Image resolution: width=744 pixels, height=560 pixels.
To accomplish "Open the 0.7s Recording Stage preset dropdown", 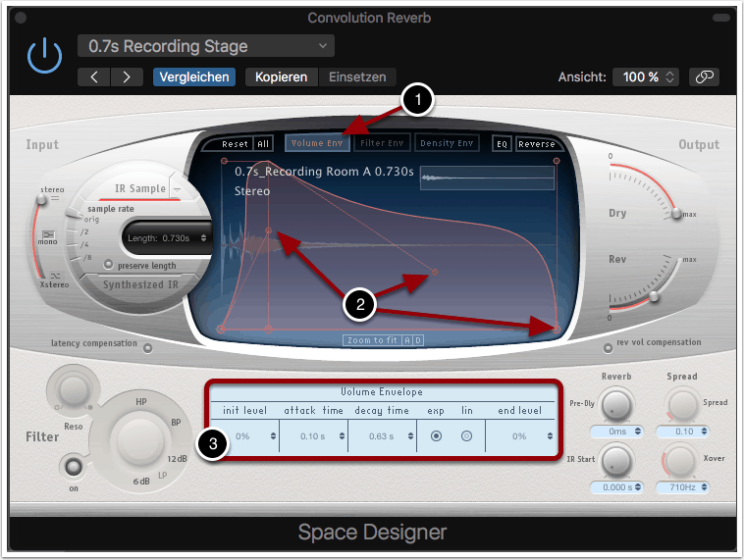I will pyautogui.click(x=206, y=46).
